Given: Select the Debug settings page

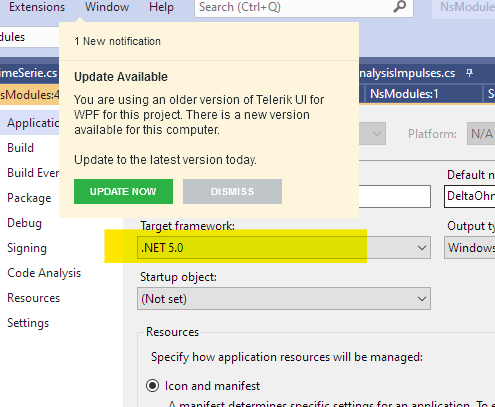Looking at the screenshot, I should pos(24,223).
